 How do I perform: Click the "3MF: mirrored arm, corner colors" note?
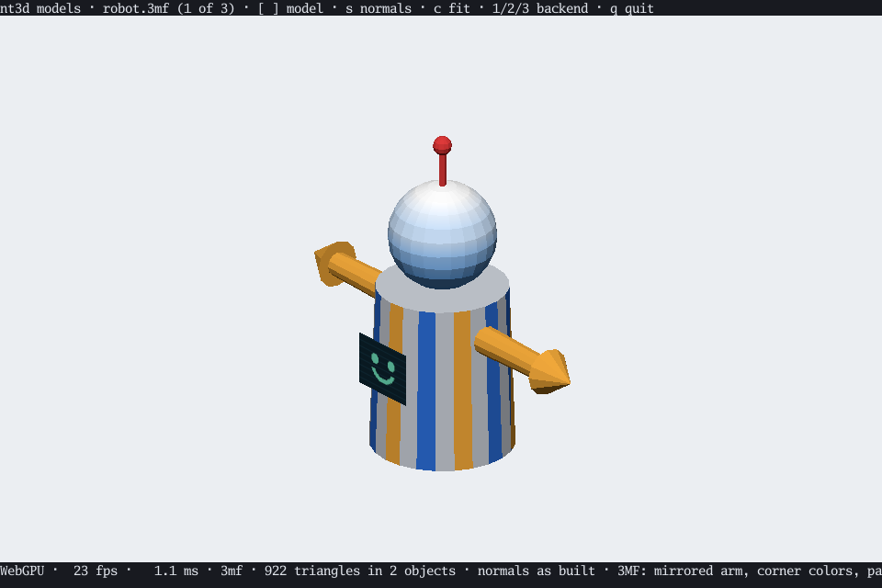point(739,571)
